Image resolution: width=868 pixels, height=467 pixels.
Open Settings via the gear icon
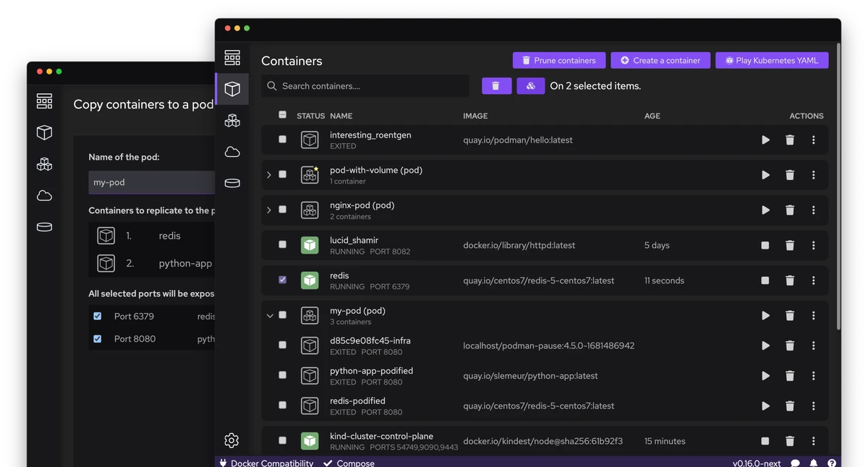click(231, 440)
